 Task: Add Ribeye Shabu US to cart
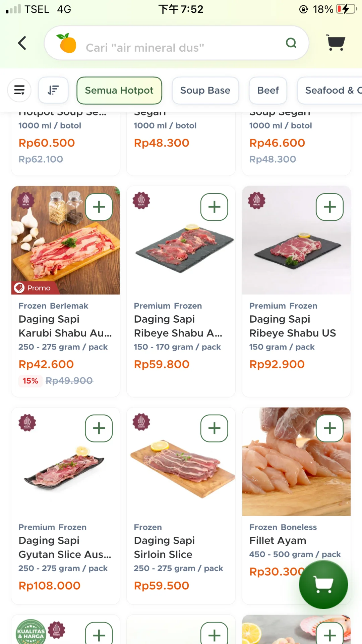(x=329, y=207)
